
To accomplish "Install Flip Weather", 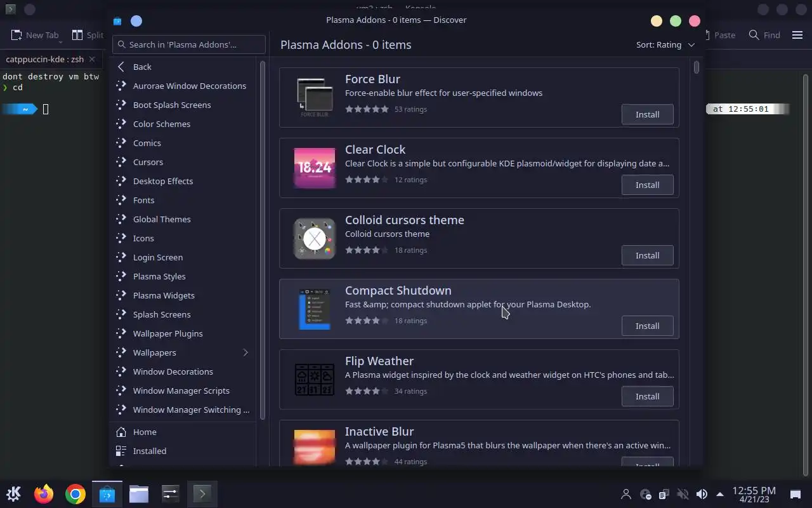I will 647,396.
